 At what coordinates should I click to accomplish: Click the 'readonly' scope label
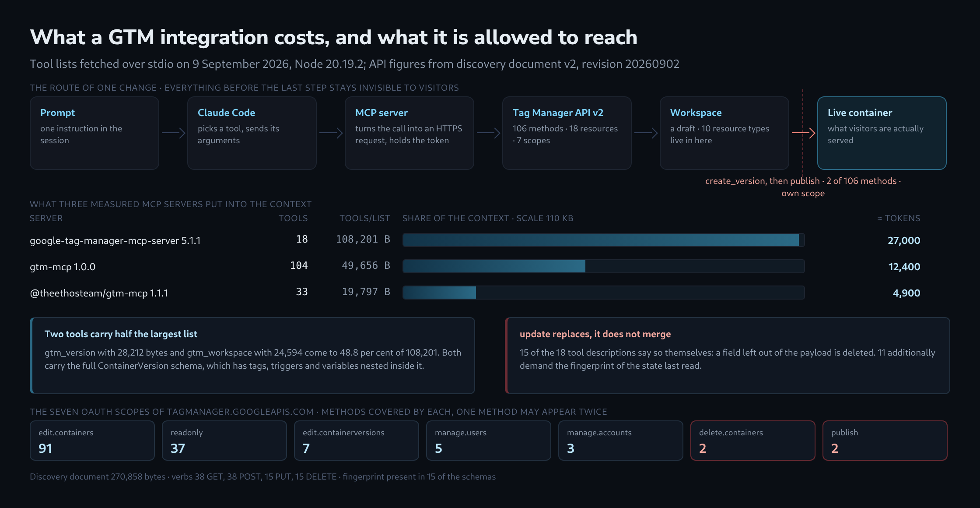[x=187, y=433]
